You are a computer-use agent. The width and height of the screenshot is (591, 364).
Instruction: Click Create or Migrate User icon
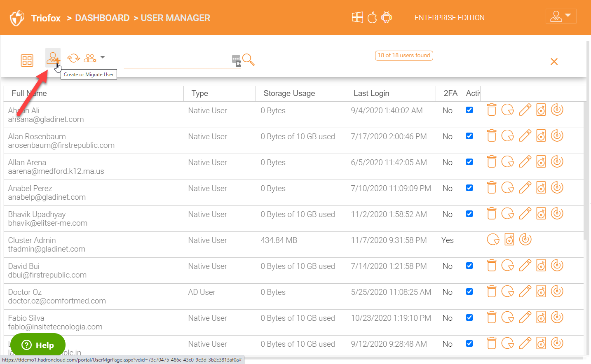point(53,58)
